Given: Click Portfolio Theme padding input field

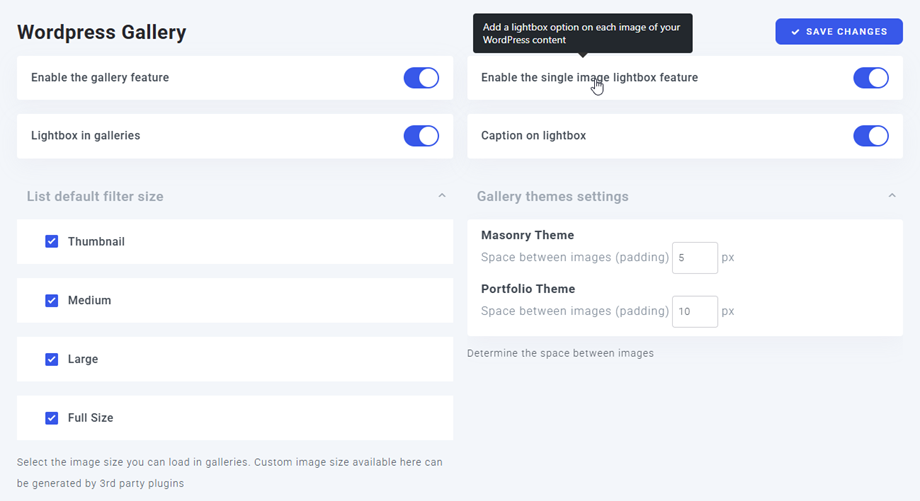Looking at the screenshot, I should coord(695,312).
